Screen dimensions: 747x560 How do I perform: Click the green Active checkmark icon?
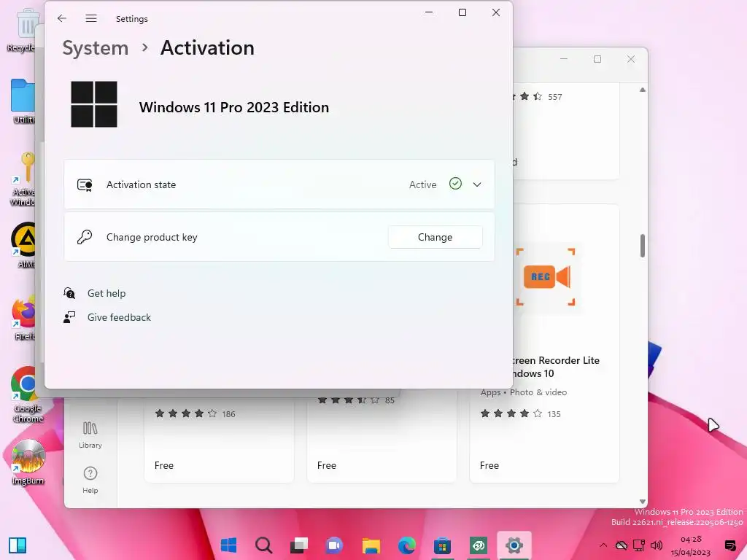(x=455, y=184)
